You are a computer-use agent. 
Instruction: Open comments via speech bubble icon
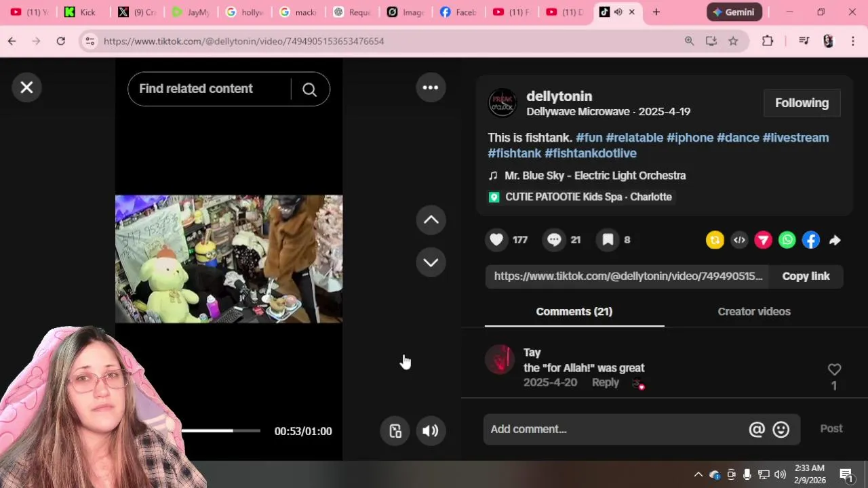(554, 240)
